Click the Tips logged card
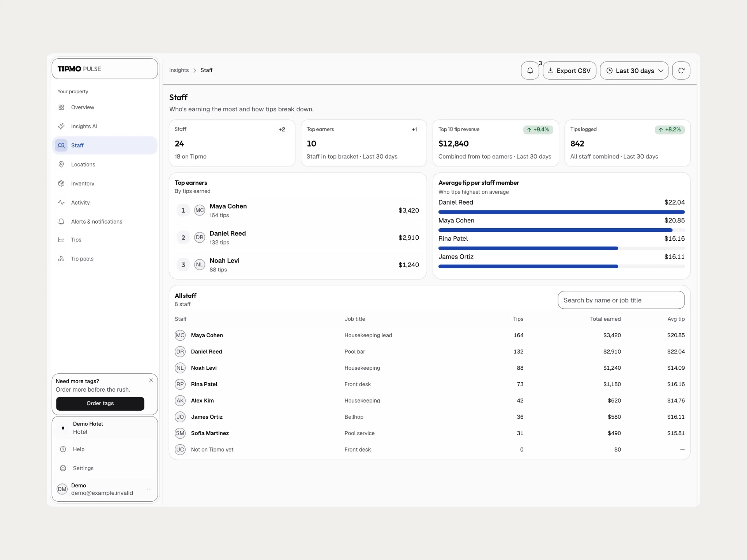 coord(628,143)
